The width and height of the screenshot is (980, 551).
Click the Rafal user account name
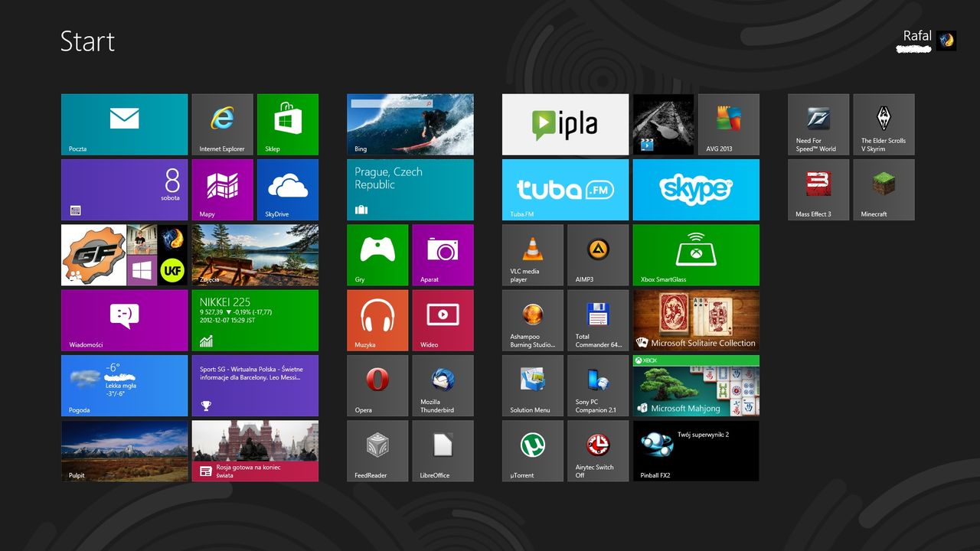pyautogui.click(x=917, y=36)
